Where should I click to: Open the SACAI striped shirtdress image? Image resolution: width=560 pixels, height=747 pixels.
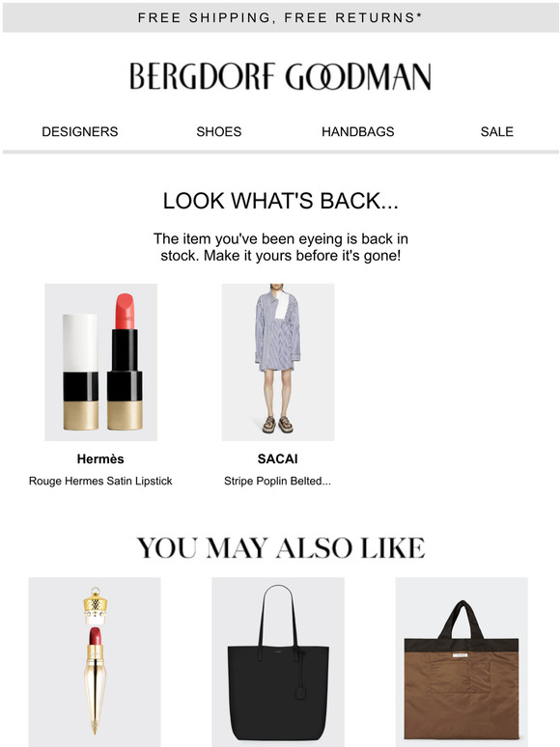[x=278, y=362]
